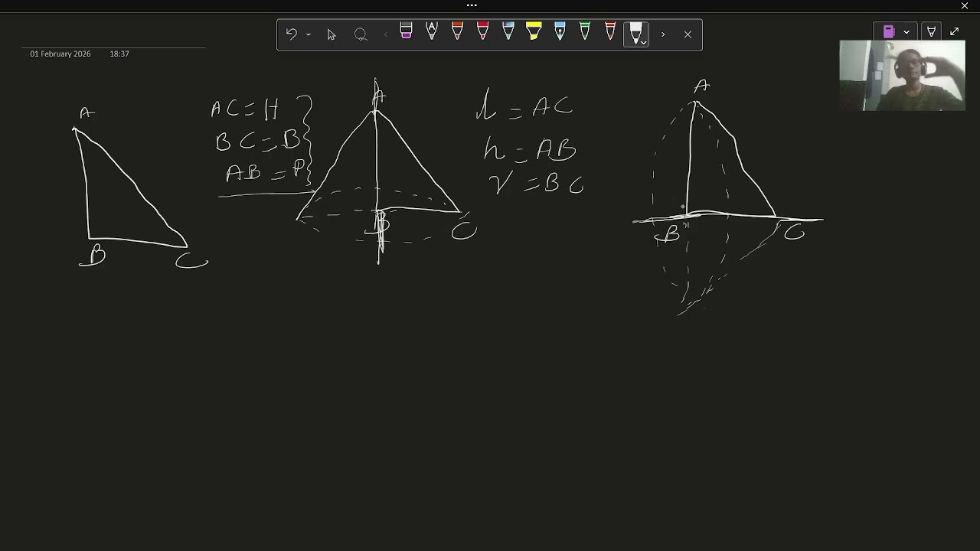The image size is (980, 551).
Task: Close the drawing toolbar
Action: (688, 34)
